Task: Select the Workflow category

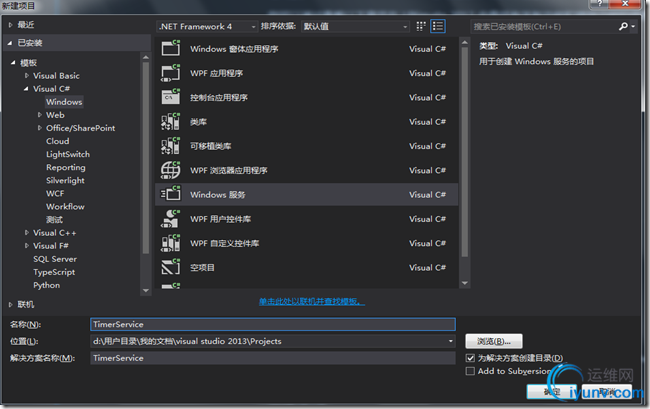Action: 65,207
